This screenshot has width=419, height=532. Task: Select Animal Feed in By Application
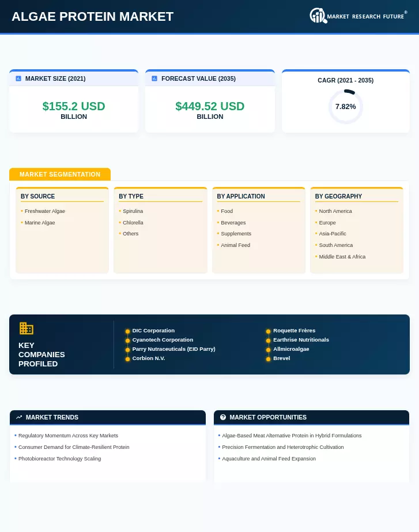[235, 245]
